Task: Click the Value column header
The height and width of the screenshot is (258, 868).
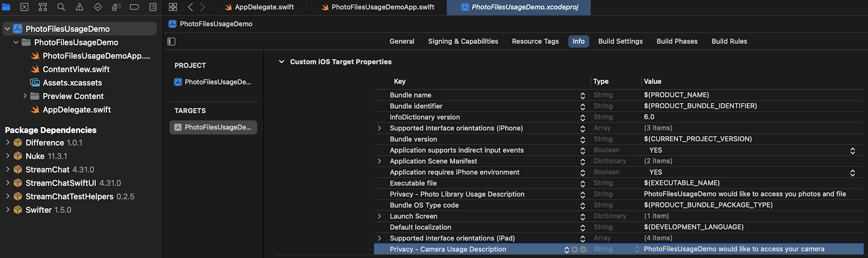Action: tap(653, 81)
